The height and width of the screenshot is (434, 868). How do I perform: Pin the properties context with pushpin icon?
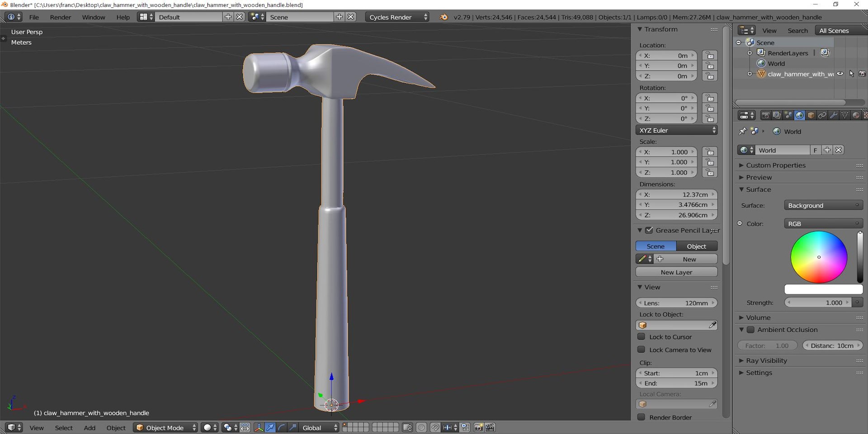click(x=742, y=131)
